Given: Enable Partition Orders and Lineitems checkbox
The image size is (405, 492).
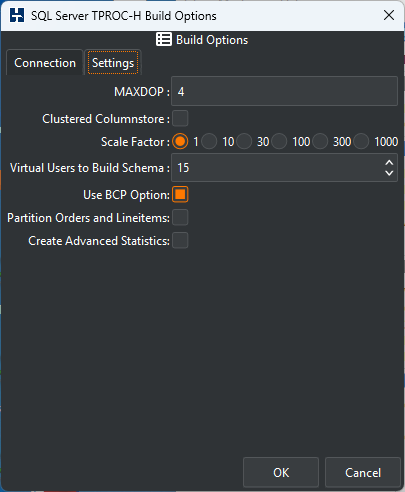Looking at the screenshot, I should tap(180, 218).
